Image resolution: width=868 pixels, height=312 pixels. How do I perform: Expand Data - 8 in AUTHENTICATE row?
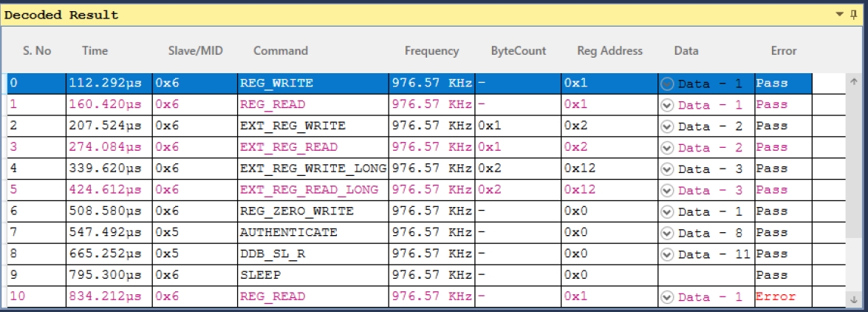click(x=667, y=234)
